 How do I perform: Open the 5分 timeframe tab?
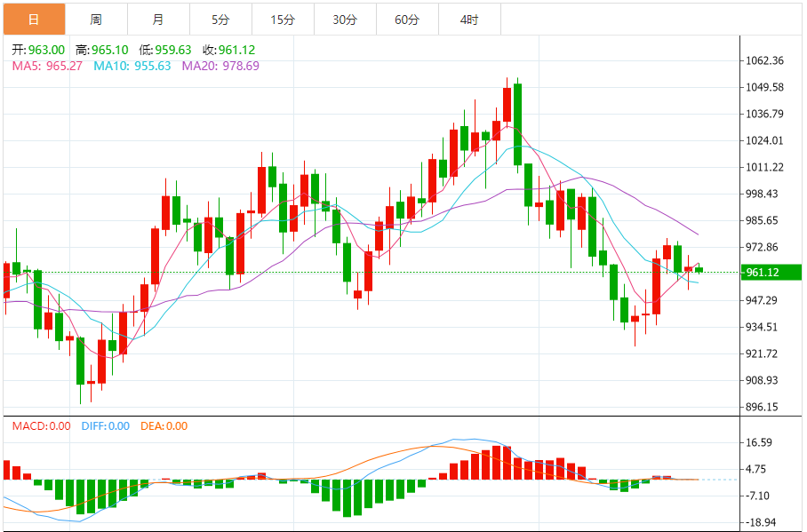tap(220, 20)
